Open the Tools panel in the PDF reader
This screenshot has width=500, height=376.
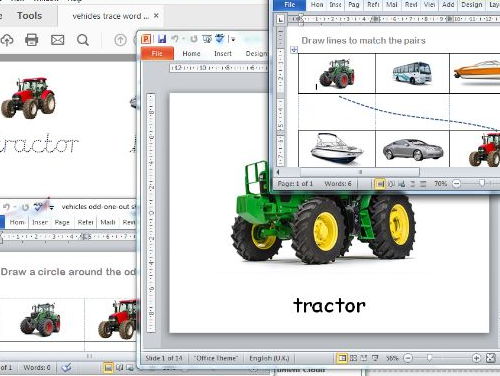[30, 16]
